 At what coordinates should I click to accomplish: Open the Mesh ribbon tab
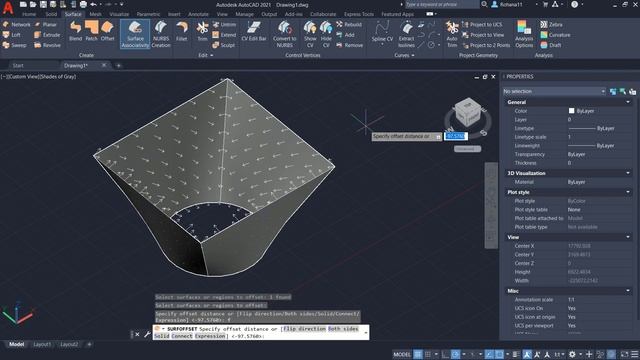coord(95,14)
